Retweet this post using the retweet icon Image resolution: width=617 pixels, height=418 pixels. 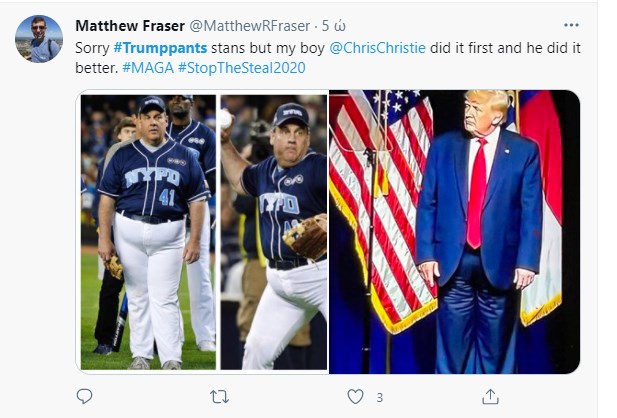(219, 397)
